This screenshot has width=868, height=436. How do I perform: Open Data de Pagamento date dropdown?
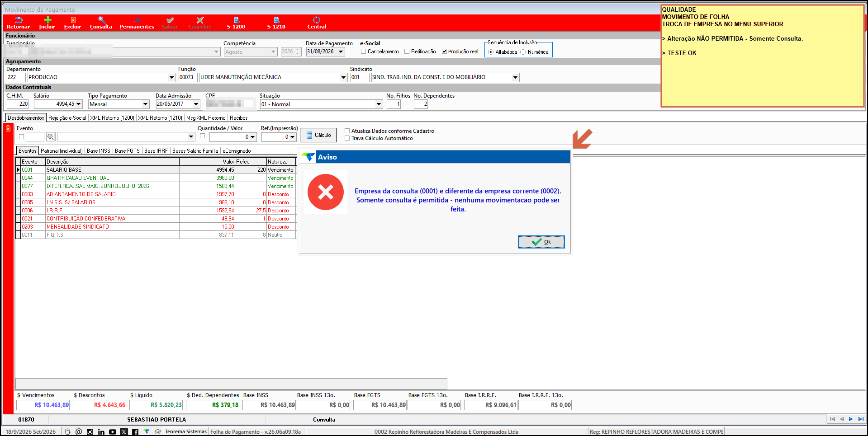(x=341, y=52)
